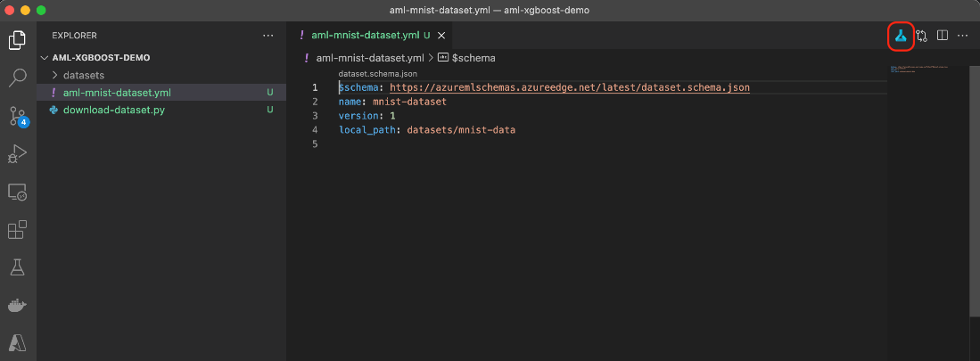980x361 pixels.
Task: Click the $schema key on line 1
Action: tap(358, 87)
